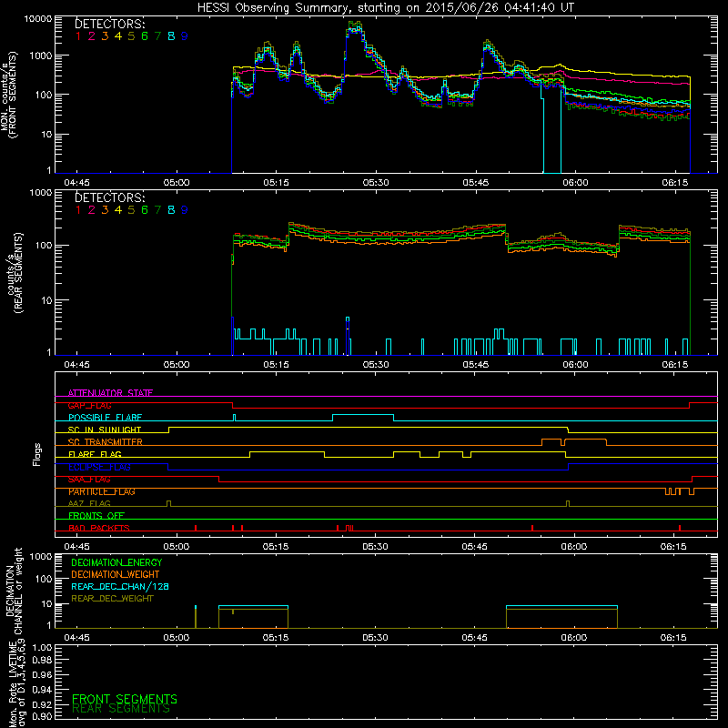Image resolution: width=728 pixels, height=728 pixels.
Task: Select the "SC_IN_SUNLIGHT" flag label
Action: (105, 430)
